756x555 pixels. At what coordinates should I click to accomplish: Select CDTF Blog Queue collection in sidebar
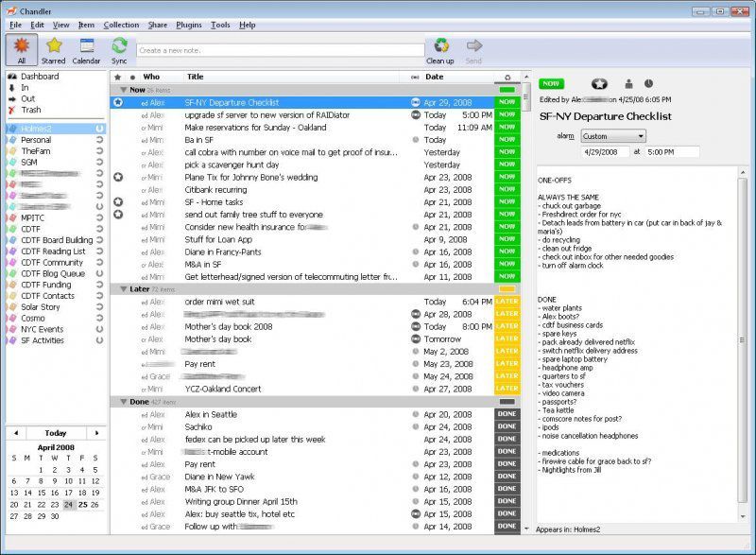53,274
